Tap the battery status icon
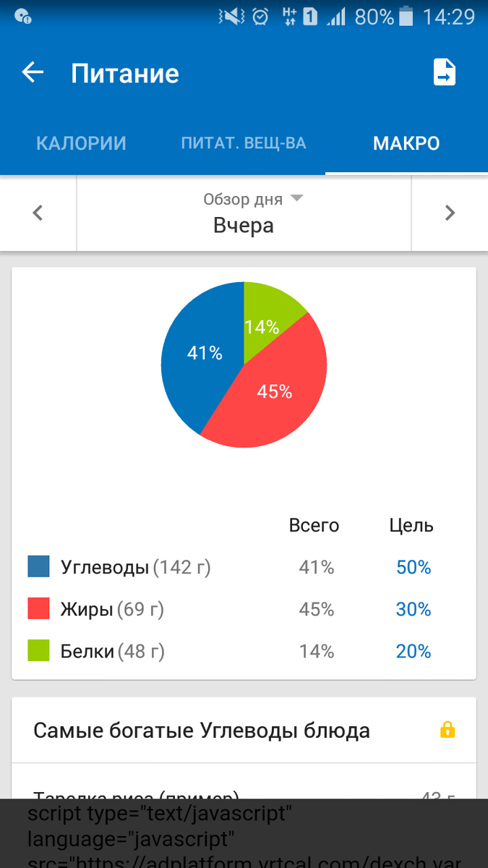The image size is (488, 868). coord(408,16)
